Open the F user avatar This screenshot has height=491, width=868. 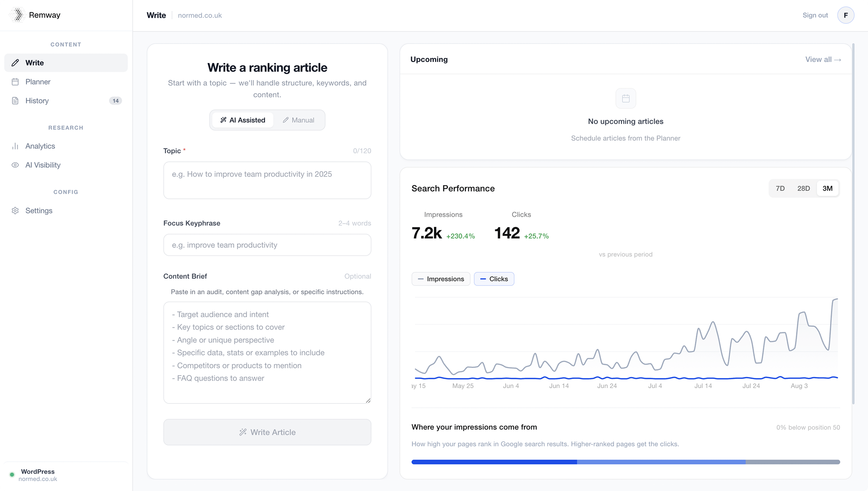846,15
